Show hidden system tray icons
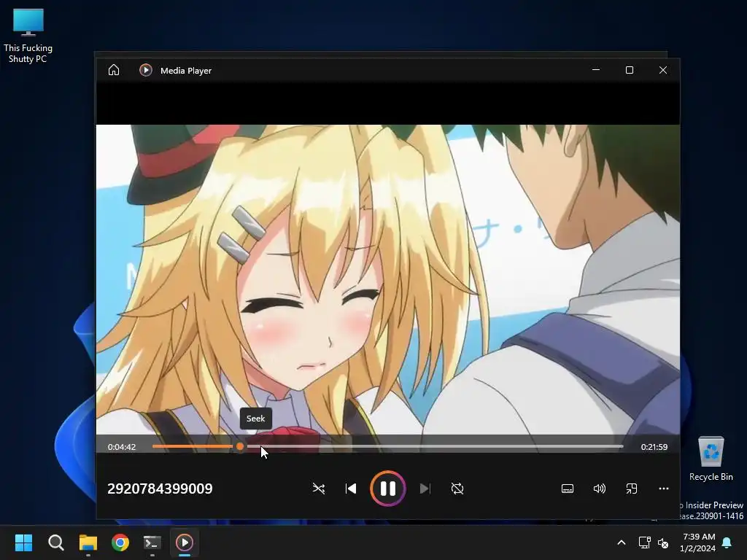This screenshot has width=747, height=560. [x=622, y=542]
